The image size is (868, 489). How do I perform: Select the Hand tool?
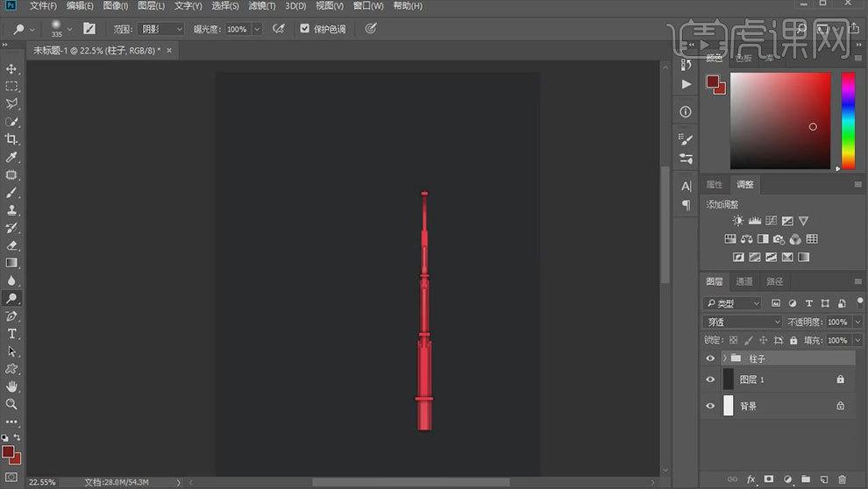click(x=11, y=386)
